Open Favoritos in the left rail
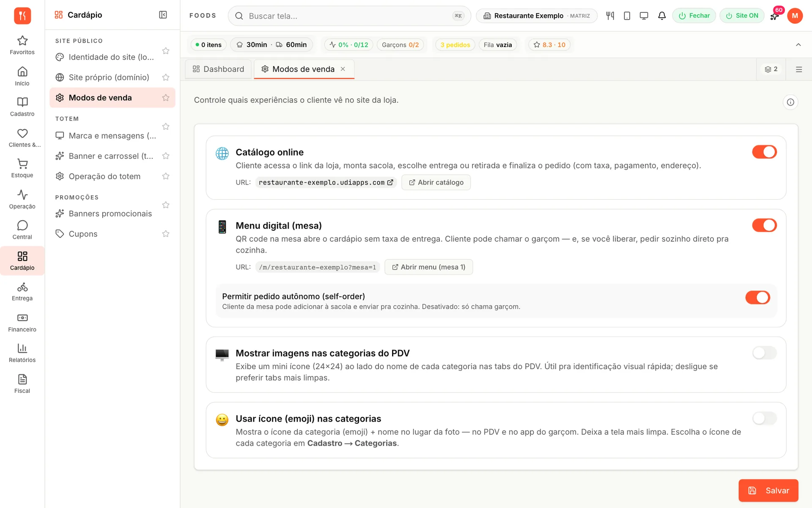The height and width of the screenshot is (508, 812). point(22,45)
